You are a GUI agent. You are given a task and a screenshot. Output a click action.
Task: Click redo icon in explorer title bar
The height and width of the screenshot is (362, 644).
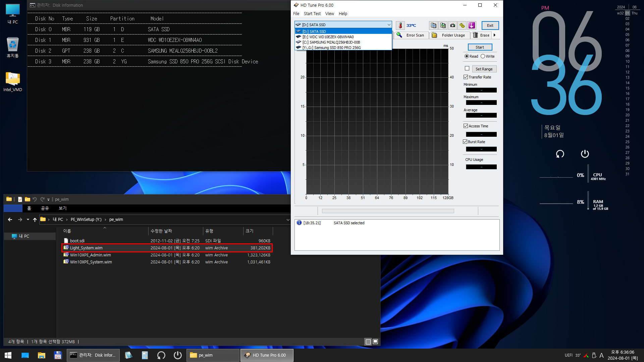42,199
